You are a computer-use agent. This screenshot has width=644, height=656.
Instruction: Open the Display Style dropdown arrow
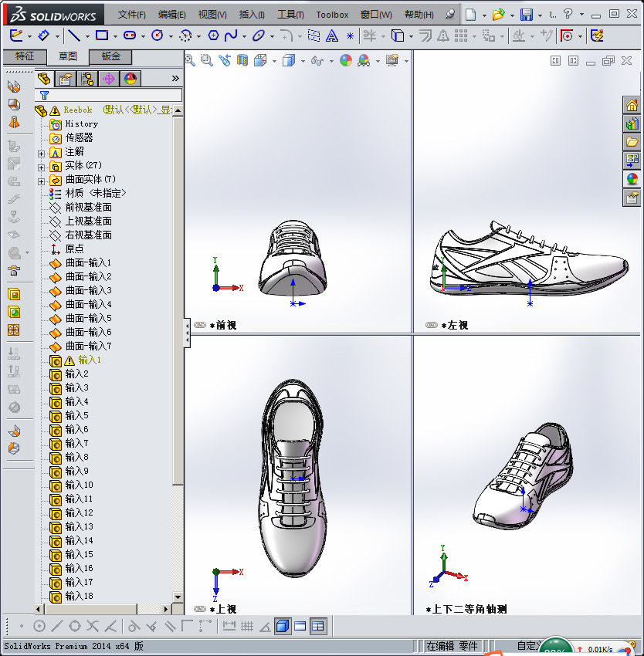[x=303, y=62]
